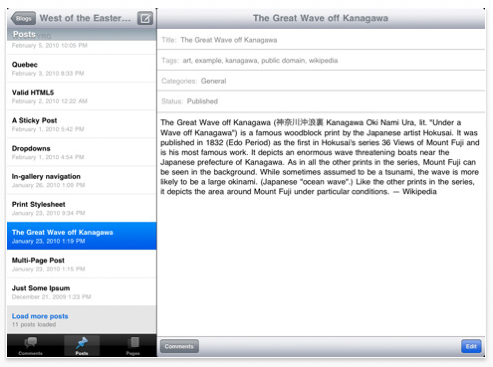This screenshot has width=493, height=367.
Task: Click the Tags field
Action: tap(321, 60)
